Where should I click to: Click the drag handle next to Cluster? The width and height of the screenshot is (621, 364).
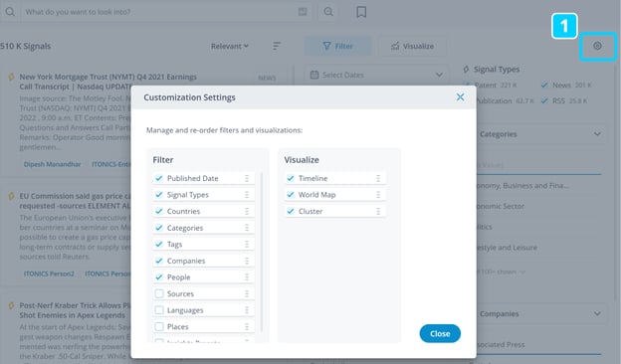(378, 211)
